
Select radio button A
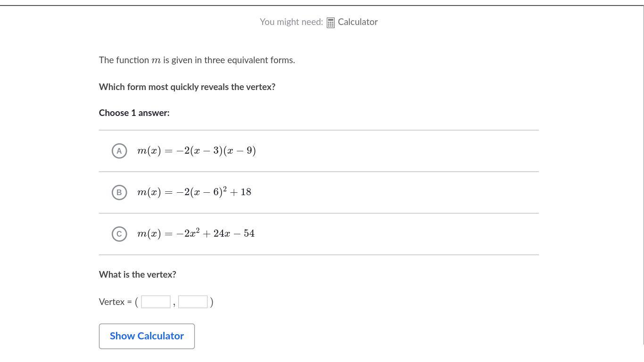point(119,151)
